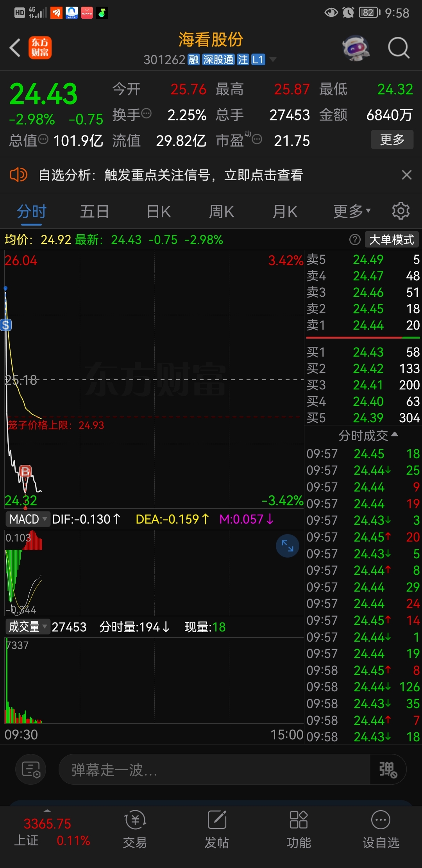The height and width of the screenshot is (868, 422).
Task: Open the 成交量 indicator dropdown
Action: (28, 627)
